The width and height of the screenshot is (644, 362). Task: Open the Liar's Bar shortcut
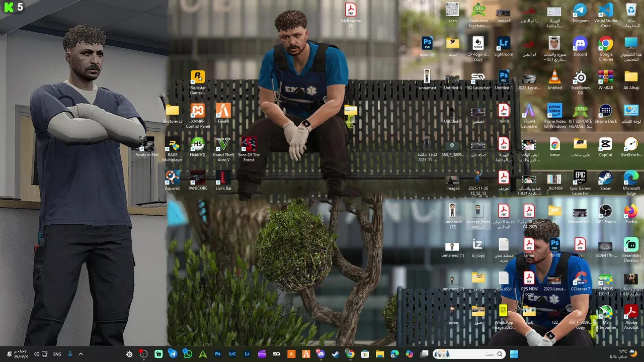[x=223, y=181]
